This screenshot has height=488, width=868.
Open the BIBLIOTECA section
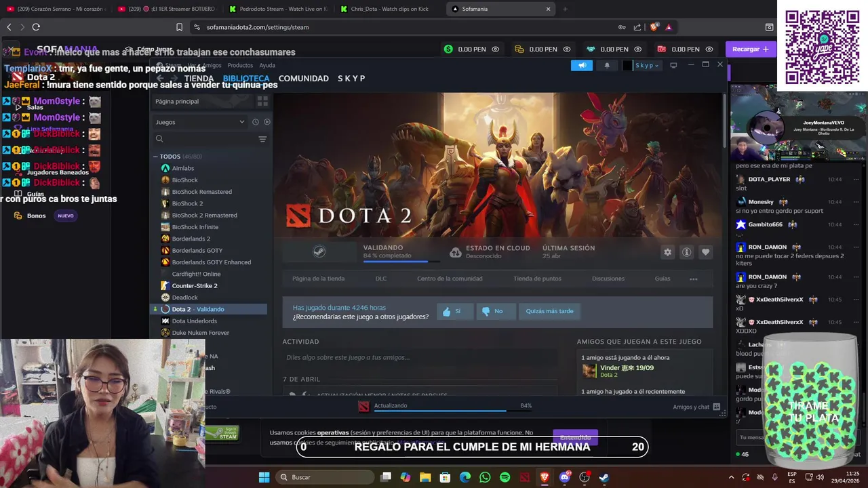pyautogui.click(x=246, y=79)
